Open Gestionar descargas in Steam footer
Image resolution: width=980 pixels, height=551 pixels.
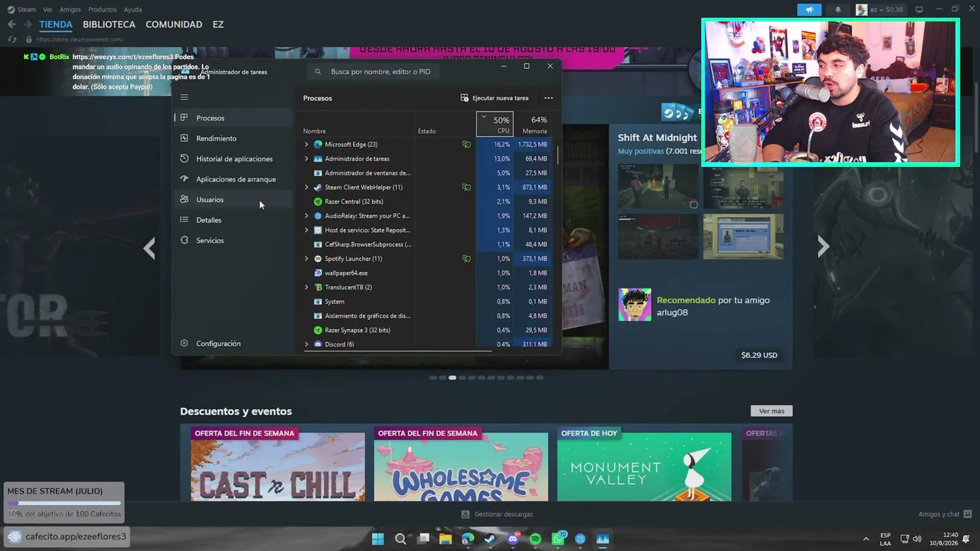[497, 514]
